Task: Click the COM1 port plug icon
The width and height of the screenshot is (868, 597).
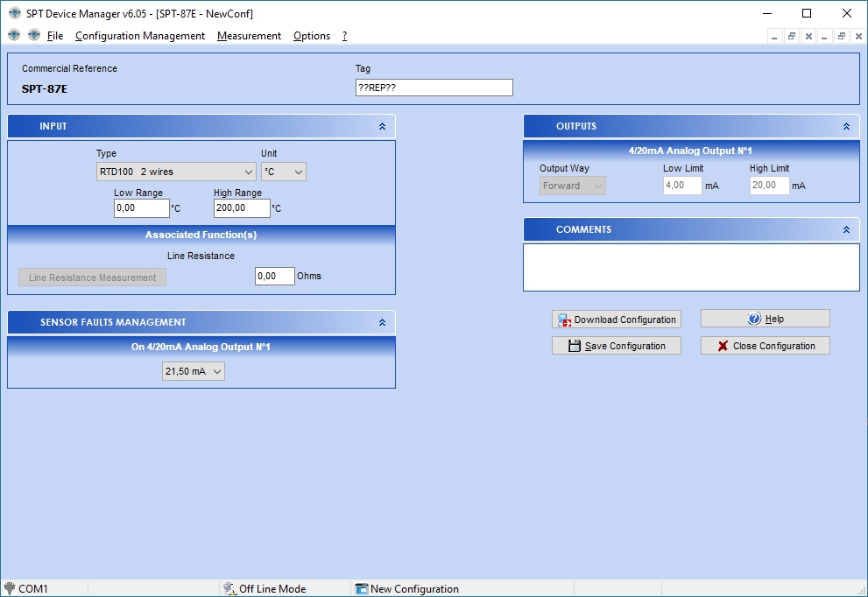Action: pos(9,589)
